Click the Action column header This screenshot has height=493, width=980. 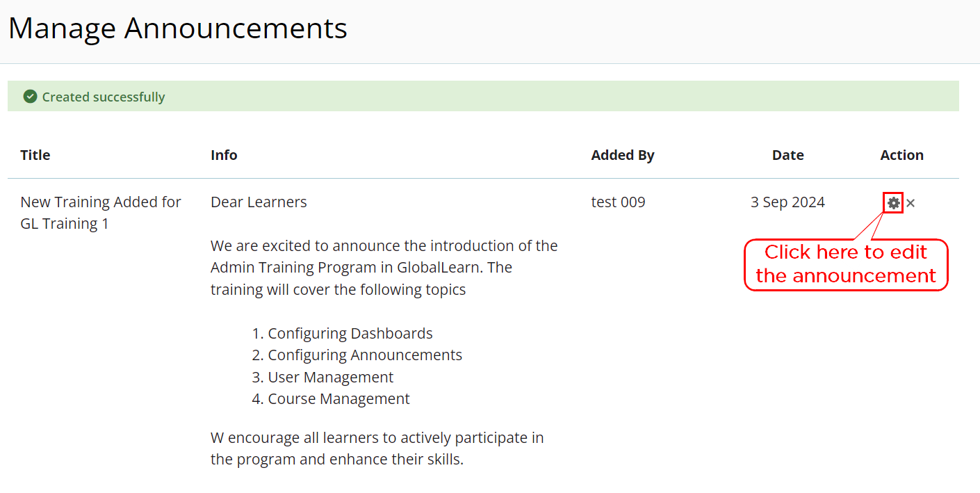901,155
